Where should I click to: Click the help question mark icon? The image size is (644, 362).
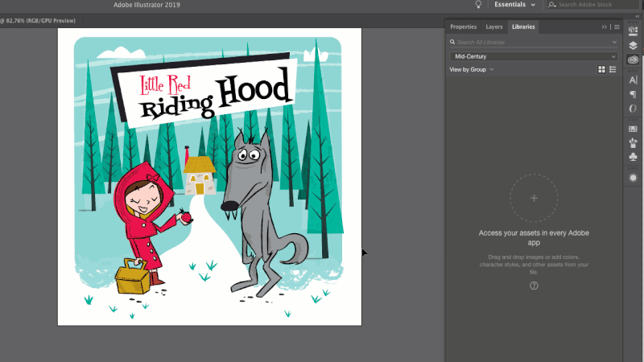(534, 286)
